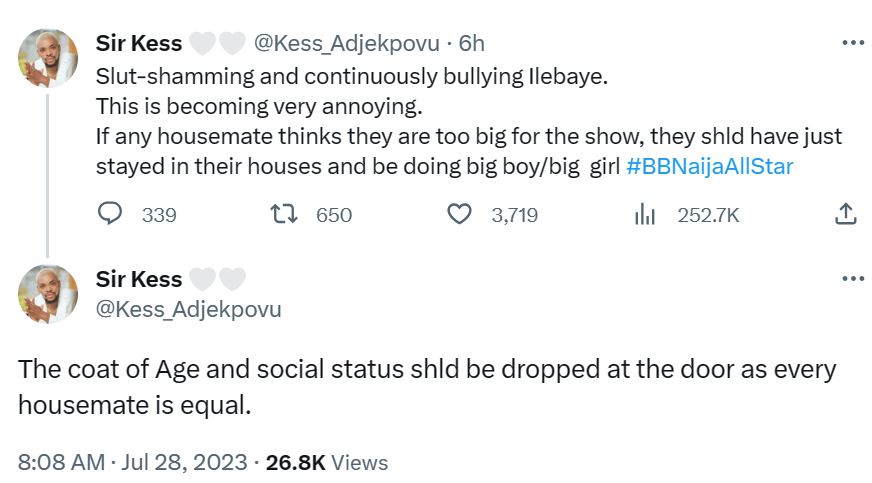The width and height of the screenshot is (872, 483).
Task: Click the 339 replies count
Action: click(159, 214)
